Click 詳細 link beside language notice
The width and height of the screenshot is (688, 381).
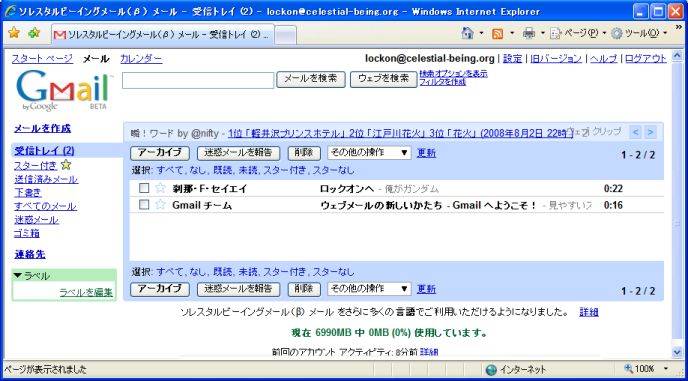589,312
